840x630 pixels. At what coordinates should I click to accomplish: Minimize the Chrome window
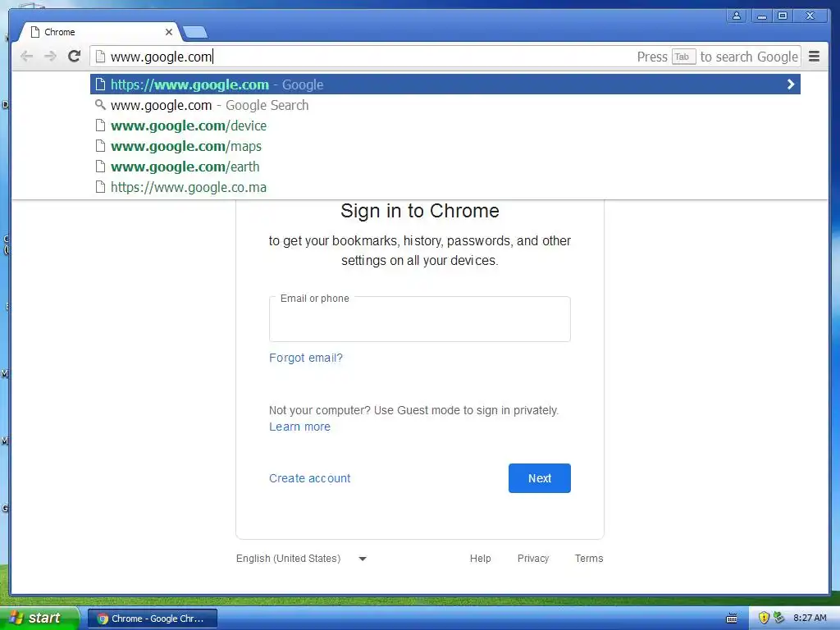coord(761,16)
